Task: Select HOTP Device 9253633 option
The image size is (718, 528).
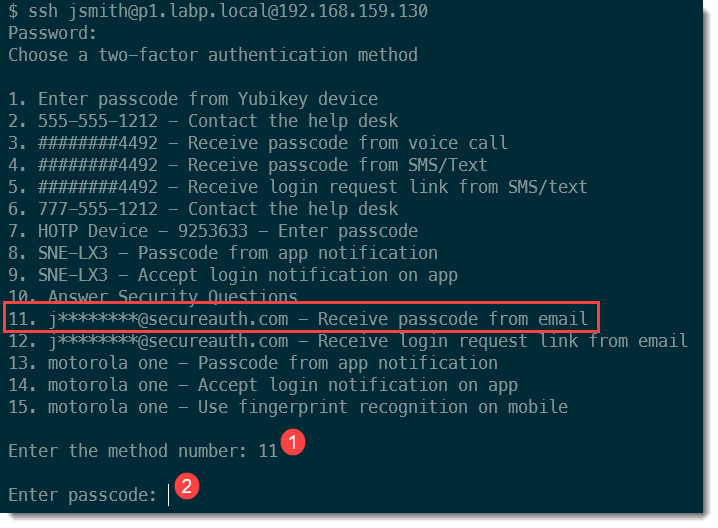Action: point(213,231)
